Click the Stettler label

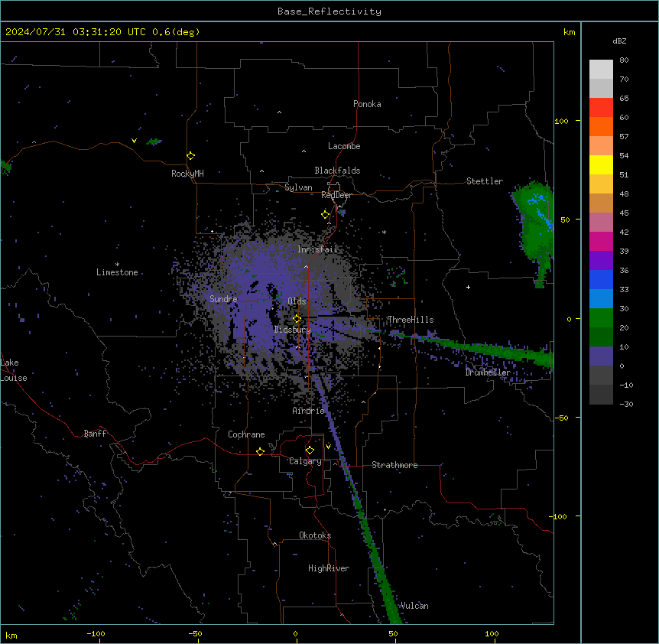485,181
